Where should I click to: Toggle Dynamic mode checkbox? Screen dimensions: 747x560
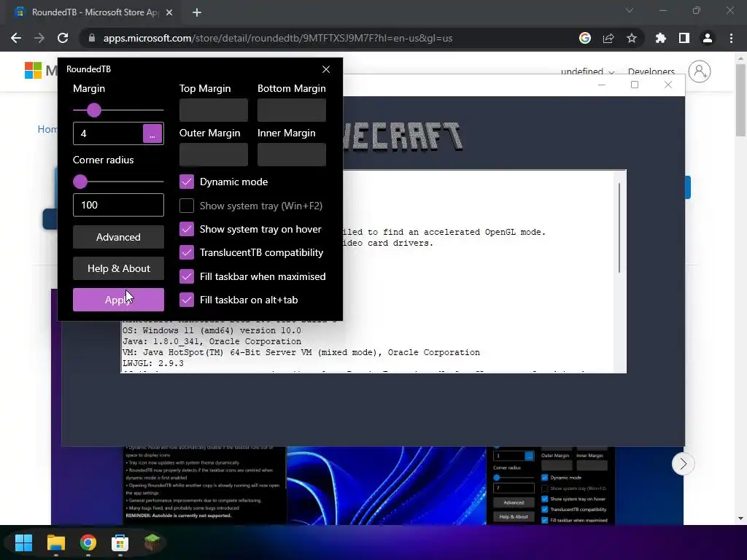[x=187, y=182]
